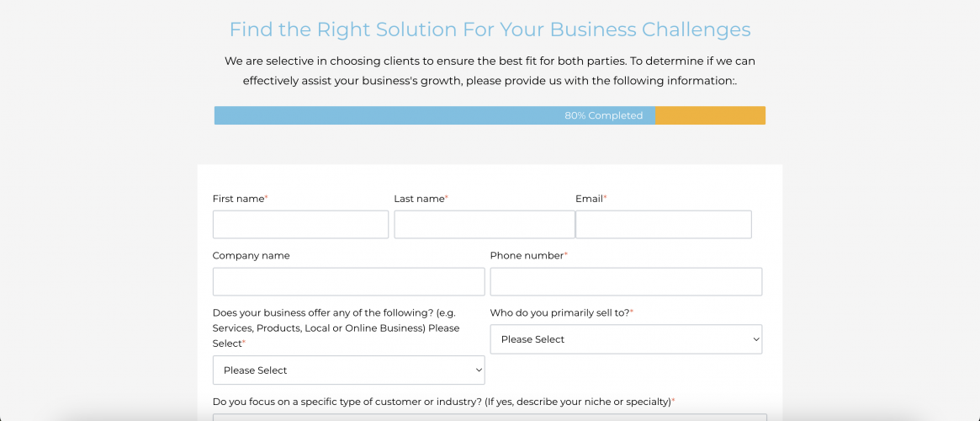Click the 'We are selective' intro paragraph
Viewport: 980px width, 421px height.
pos(490,71)
